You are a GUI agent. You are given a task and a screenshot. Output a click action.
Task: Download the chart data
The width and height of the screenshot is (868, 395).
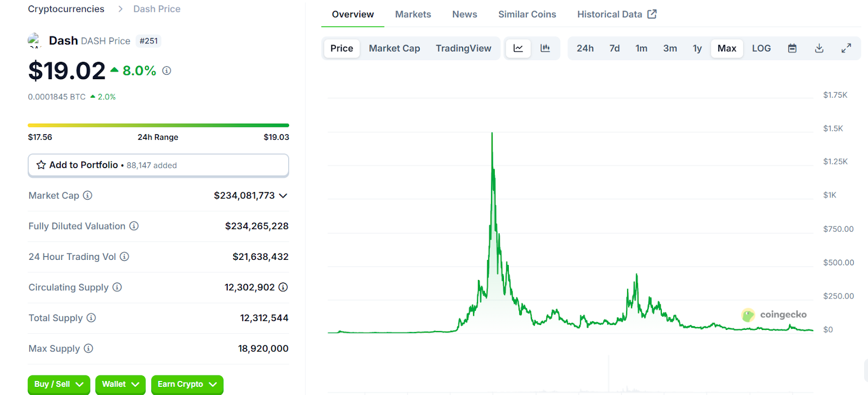tap(819, 48)
